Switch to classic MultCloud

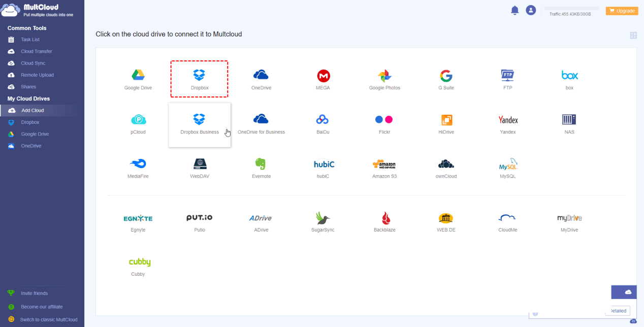(49, 319)
